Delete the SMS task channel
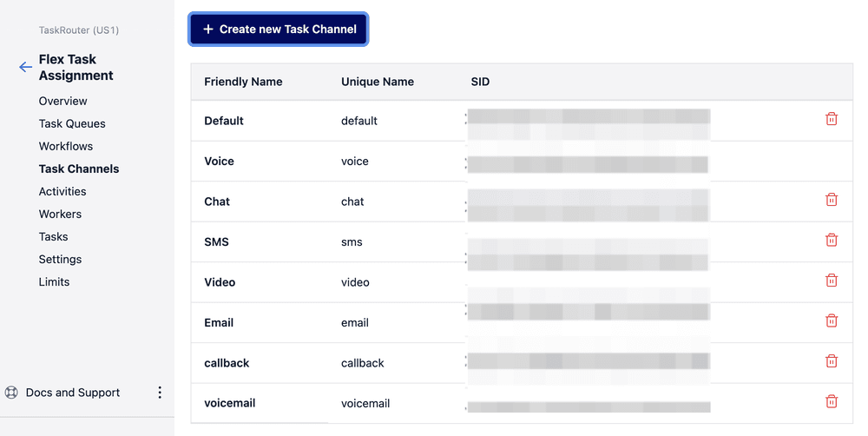This screenshot has height=436, width=868. (831, 240)
